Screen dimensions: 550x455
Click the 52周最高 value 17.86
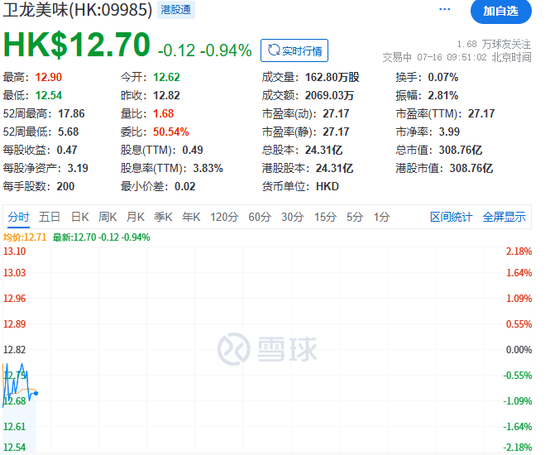point(72,114)
